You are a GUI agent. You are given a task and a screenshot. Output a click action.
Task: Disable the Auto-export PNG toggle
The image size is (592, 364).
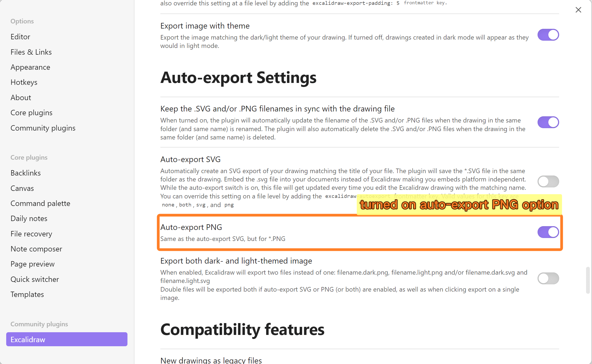(548, 232)
